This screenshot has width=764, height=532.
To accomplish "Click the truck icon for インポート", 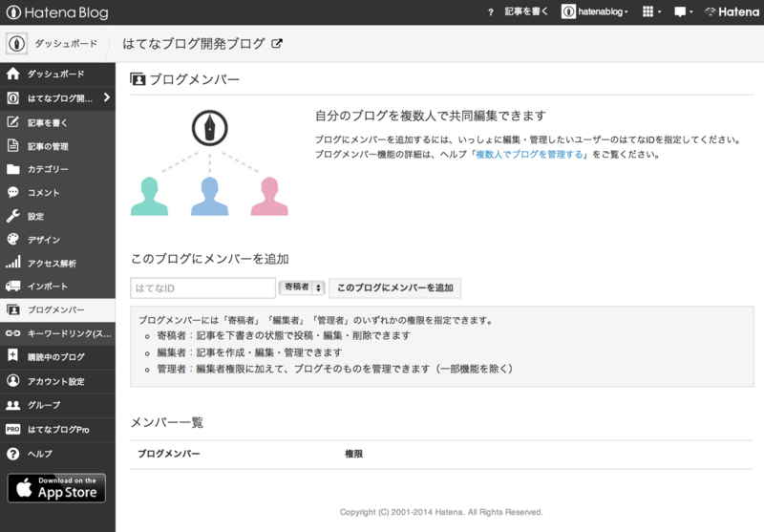I will pos(13,286).
